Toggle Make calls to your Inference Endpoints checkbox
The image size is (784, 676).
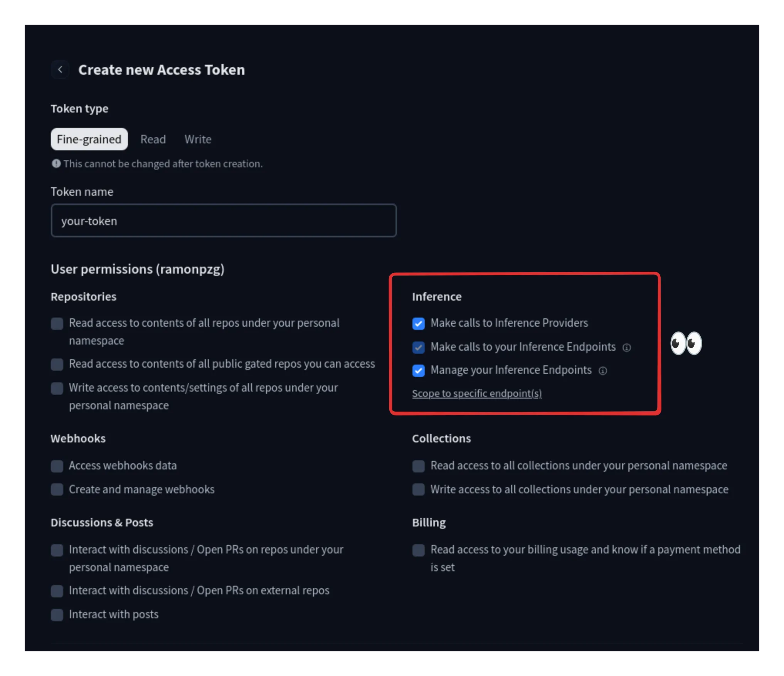coord(419,347)
